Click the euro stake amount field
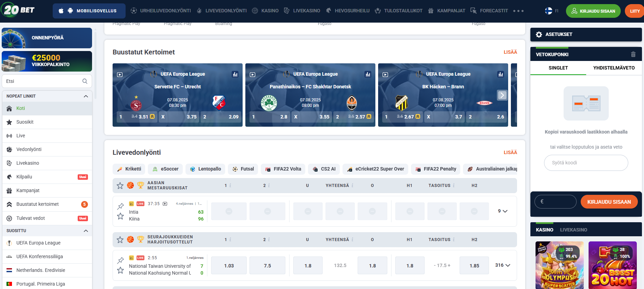644x289 pixels. click(x=555, y=202)
